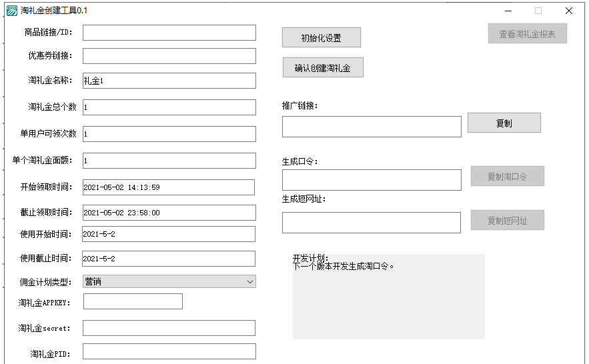
Task: Open the 查看淘礼金报表 report button
Action: (x=527, y=34)
